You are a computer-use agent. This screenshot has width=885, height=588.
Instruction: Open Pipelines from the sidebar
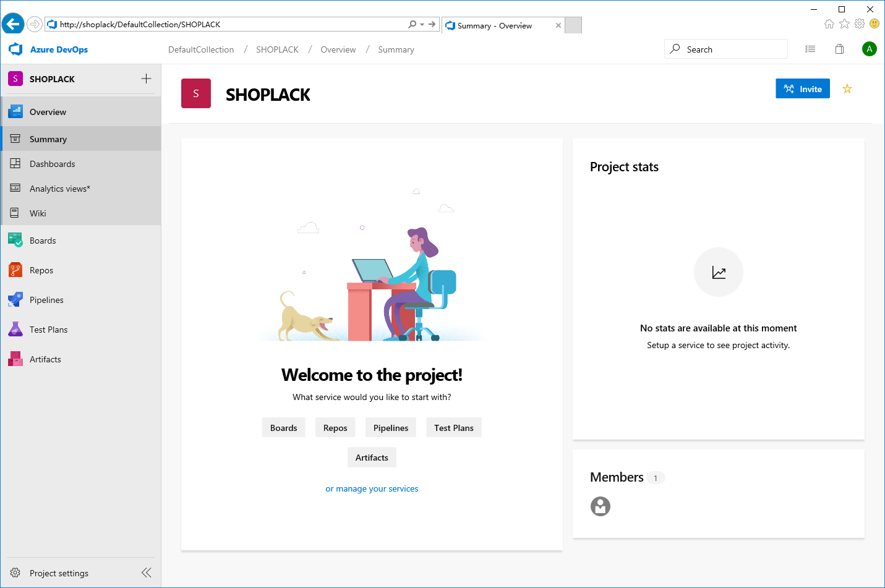pyautogui.click(x=46, y=300)
